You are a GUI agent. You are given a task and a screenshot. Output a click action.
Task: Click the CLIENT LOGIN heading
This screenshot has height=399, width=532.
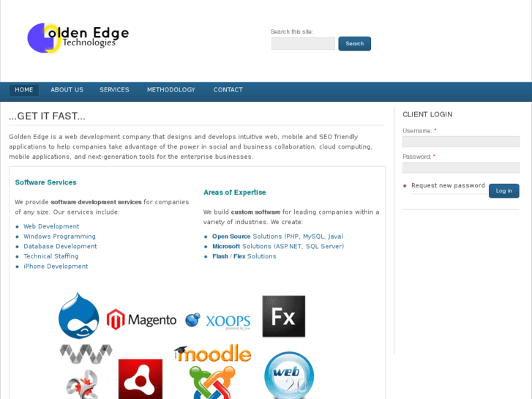coord(427,114)
